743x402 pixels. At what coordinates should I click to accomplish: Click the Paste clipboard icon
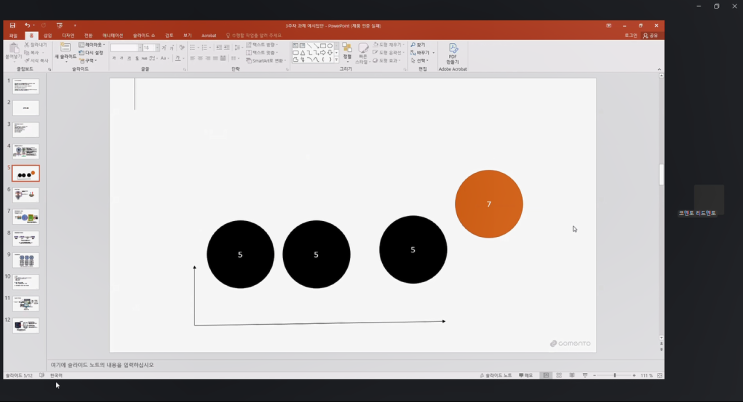point(13,50)
